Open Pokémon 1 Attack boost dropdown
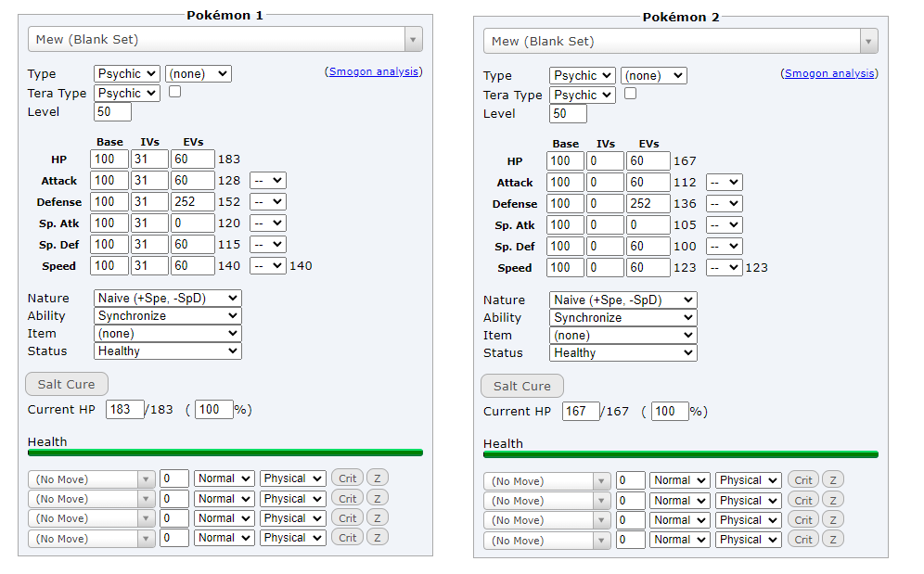 268,180
